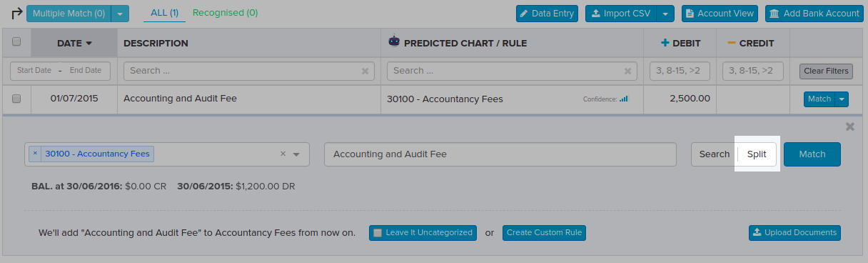Open the chart account combo box arrow
The height and width of the screenshot is (263, 868).
click(296, 154)
